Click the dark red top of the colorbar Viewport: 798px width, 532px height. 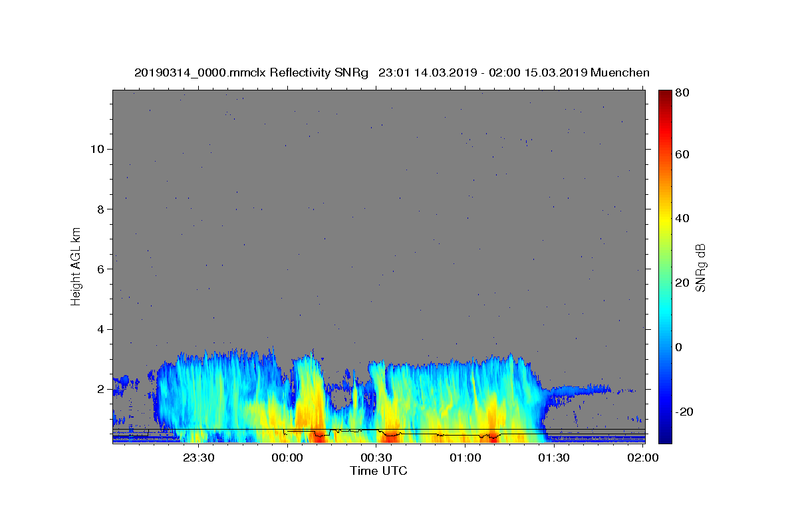pos(664,94)
